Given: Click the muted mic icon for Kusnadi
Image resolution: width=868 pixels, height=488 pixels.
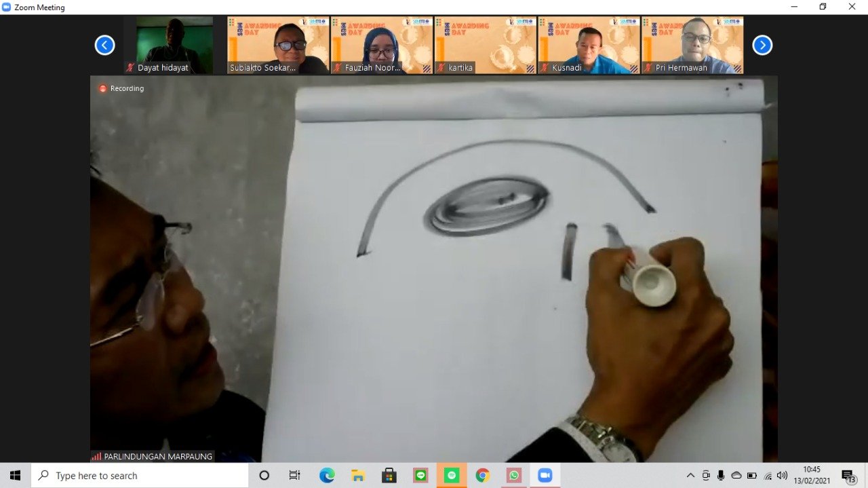Looking at the screenshot, I should click(545, 68).
